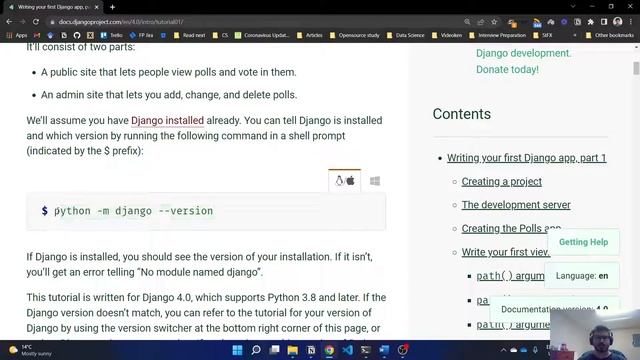
Task: Open the FP Jira bookmark
Action: click(142, 36)
